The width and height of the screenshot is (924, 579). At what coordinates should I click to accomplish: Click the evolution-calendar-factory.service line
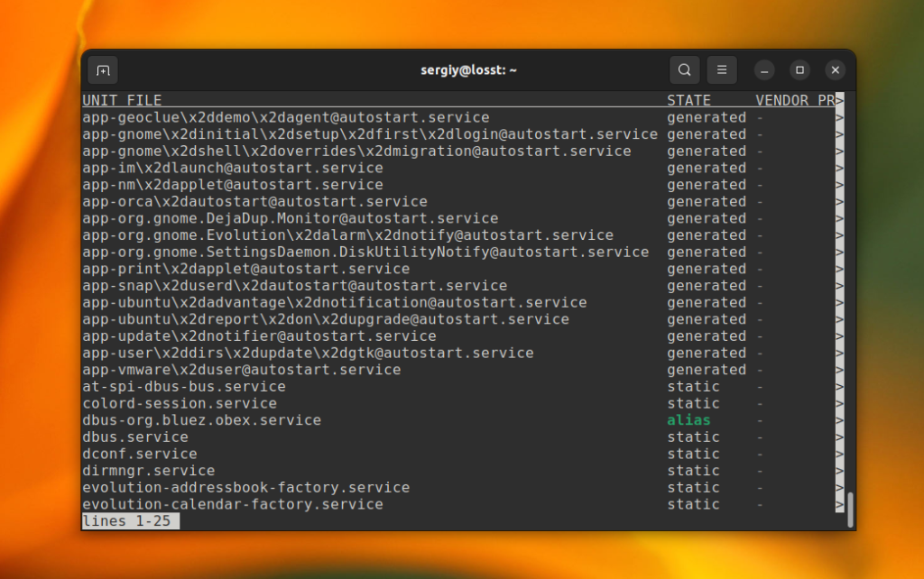233,504
